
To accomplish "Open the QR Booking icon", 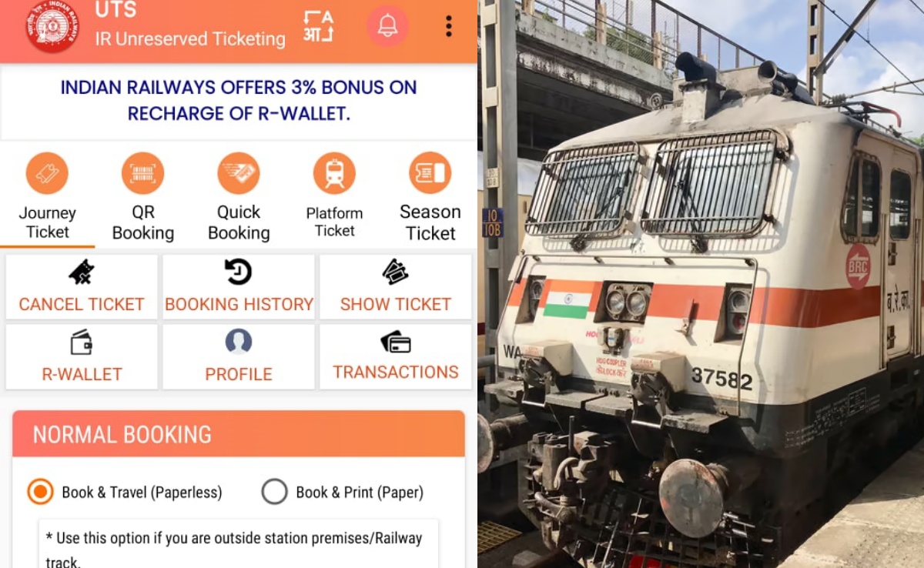I will pyautogui.click(x=143, y=197).
